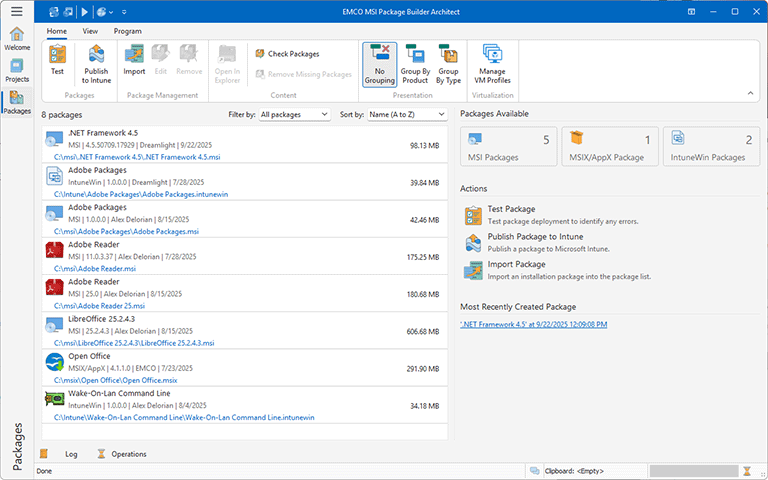Switch to the Program ribbon tab
Viewport: 768px width, 480px height.
coord(127,31)
